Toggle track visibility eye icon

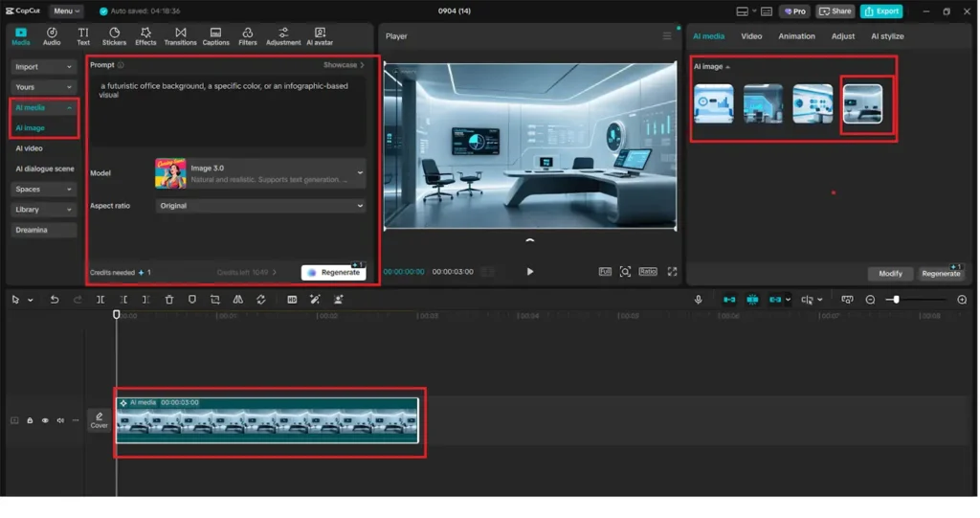(45, 420)
